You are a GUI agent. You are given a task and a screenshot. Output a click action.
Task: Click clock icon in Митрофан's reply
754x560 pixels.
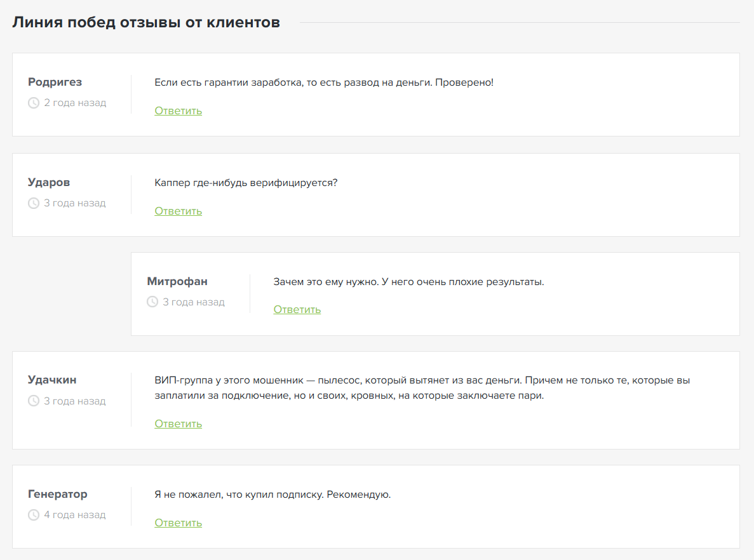[x=152, y=302]
